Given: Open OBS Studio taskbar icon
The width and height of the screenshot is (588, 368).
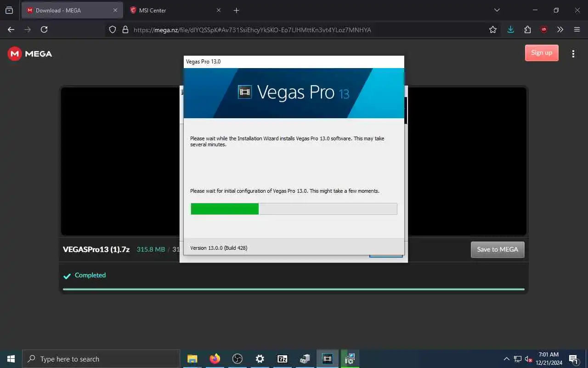Looking at the screenshot, I should click(237, 359).
